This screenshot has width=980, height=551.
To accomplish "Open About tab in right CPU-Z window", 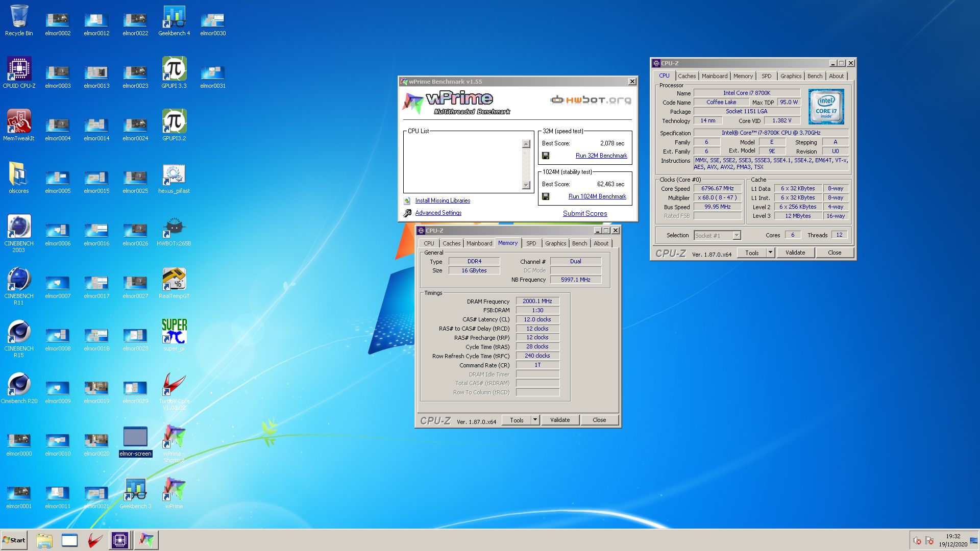I will tap(836, 76).
